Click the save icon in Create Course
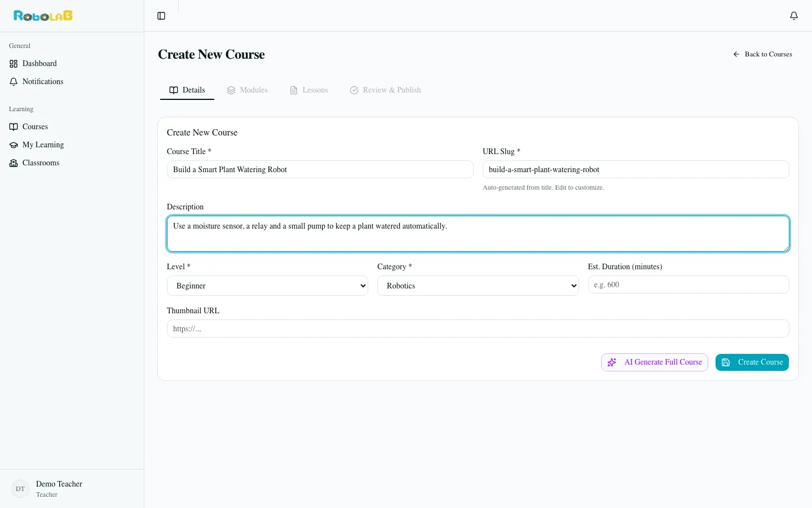Image resolution: width=812 pixels, height=508 pixels. 726,362
